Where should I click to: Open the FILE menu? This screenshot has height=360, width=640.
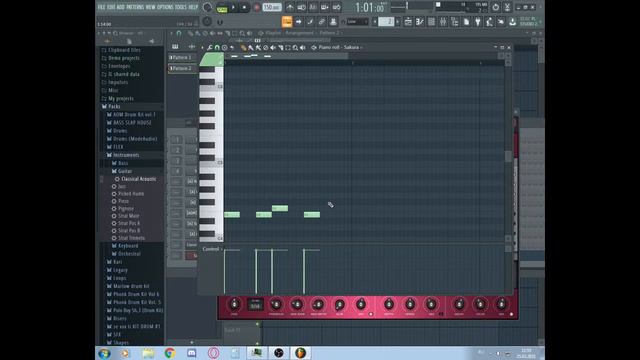(101, 7)
